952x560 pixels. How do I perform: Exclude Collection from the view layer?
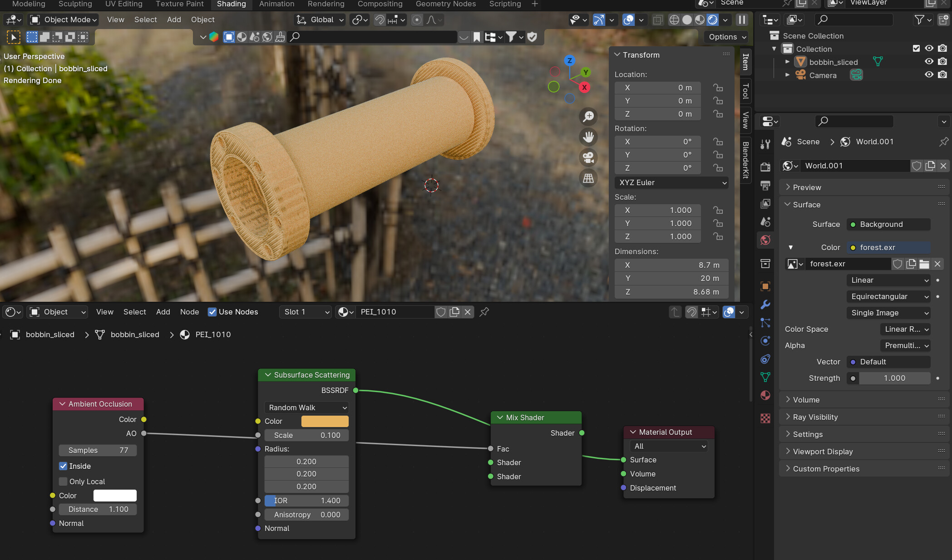click(916, 49)
